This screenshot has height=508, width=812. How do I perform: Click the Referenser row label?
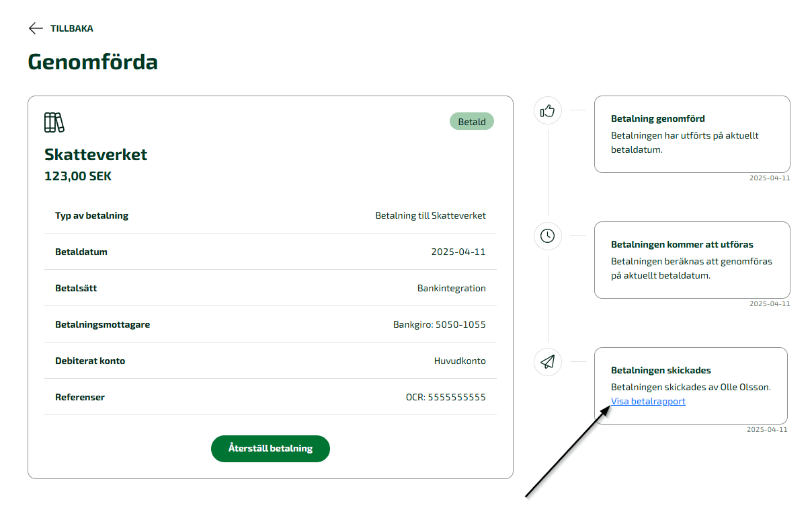pos(80,398)
